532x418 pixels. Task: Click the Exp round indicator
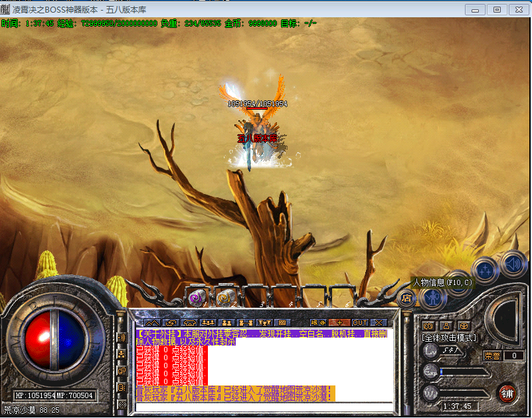[431, 372]
